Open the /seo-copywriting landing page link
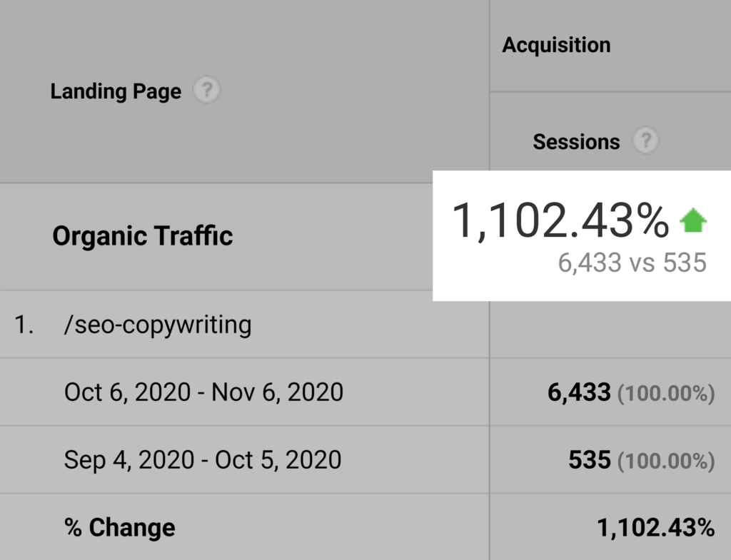This screenshot has width=731, height=560. point(157,325)
